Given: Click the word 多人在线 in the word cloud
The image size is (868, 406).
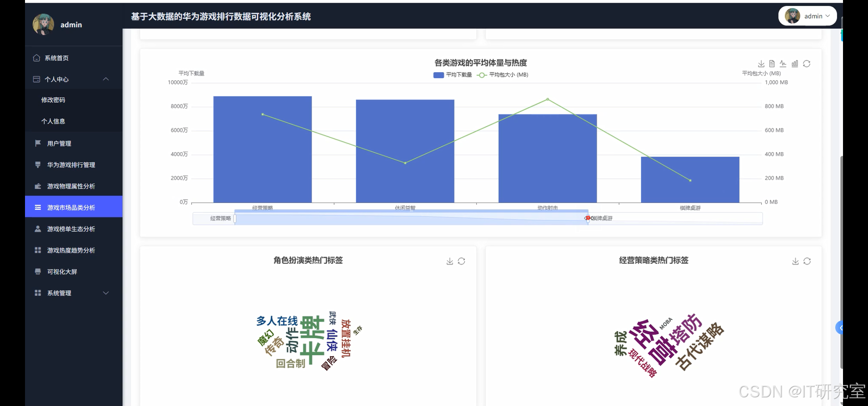Looking at the screenshot, I should tap(277, 321).
